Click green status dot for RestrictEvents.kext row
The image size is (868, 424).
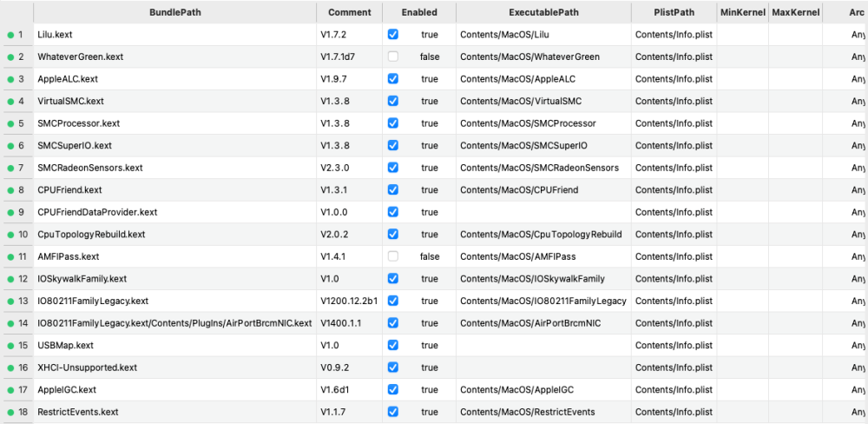(10, 412)
